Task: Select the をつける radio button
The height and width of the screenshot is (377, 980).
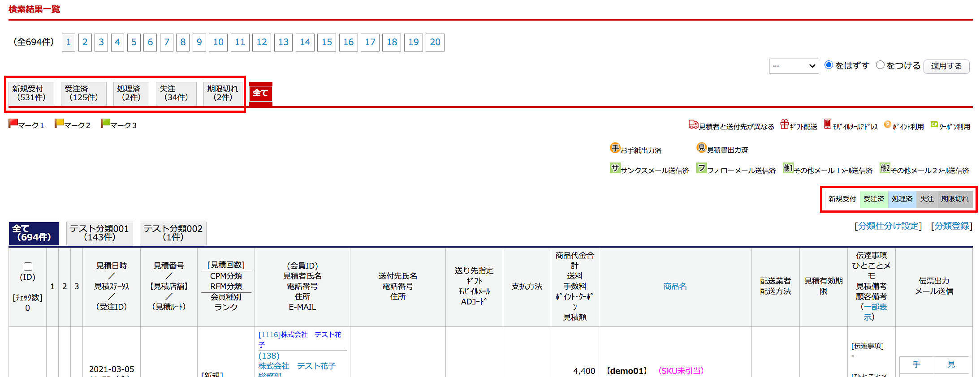Action: [x=880, y=65]
